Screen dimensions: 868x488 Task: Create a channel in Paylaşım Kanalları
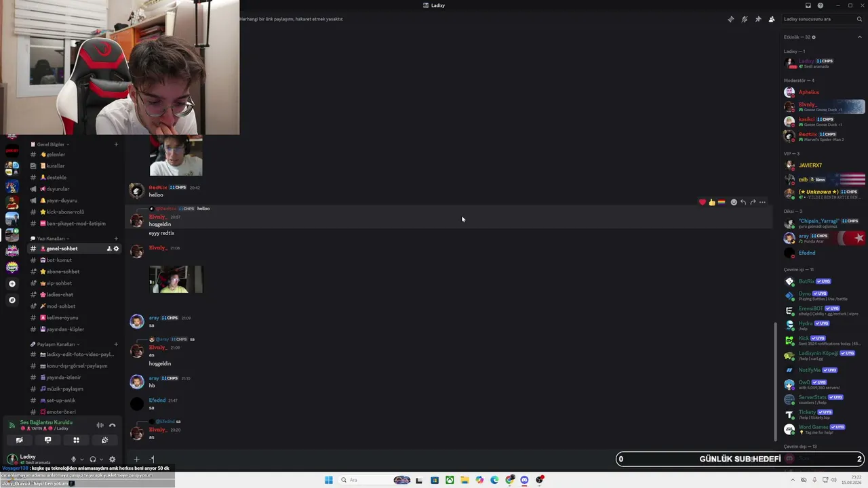[116, 344]
